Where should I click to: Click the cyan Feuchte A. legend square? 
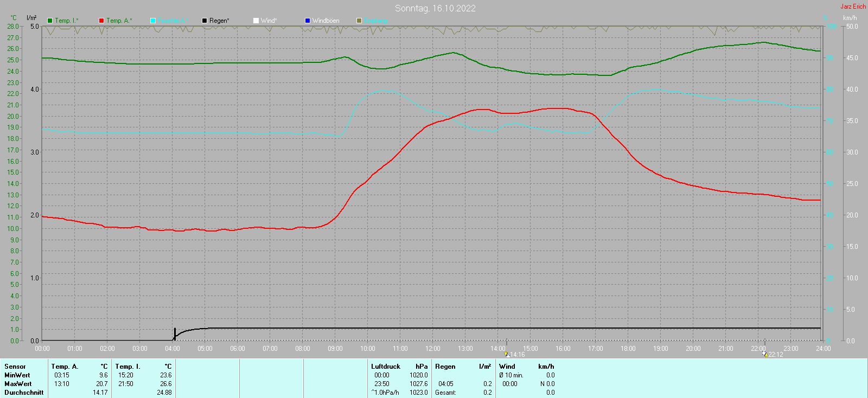153,21
